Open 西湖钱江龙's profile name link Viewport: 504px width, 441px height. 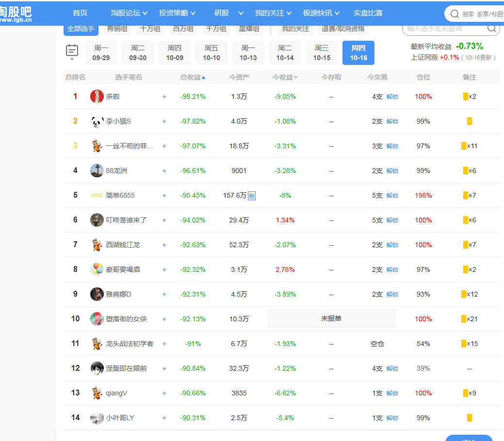(x=123, y=245)
